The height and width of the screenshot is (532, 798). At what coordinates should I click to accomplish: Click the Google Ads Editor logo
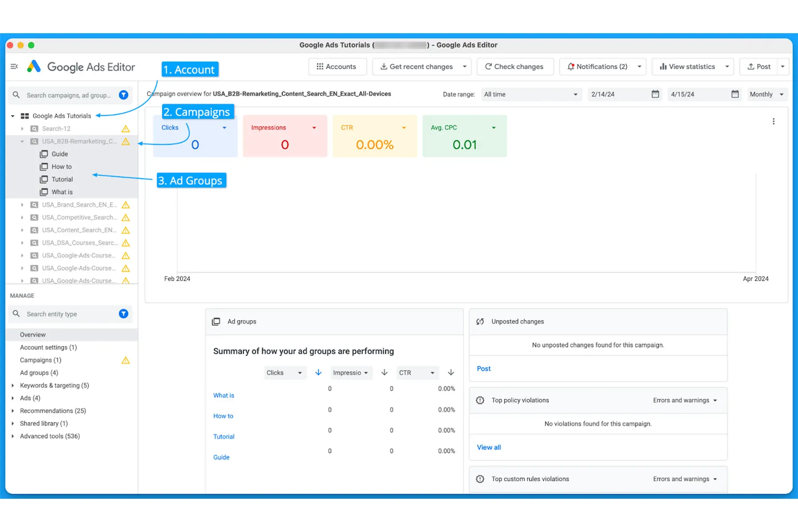[34, 66]
